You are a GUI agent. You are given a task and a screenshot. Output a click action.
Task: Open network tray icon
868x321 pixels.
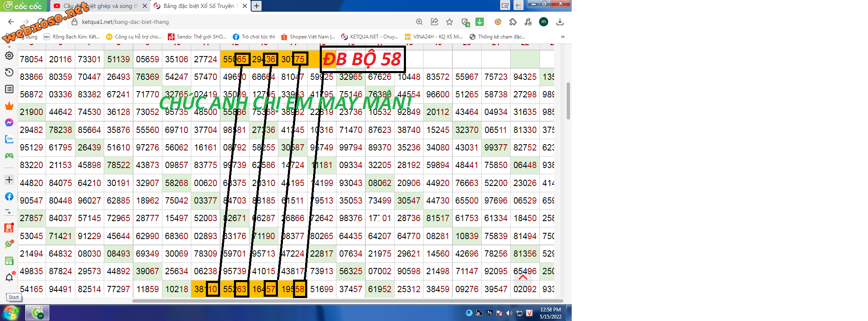(x=519, y=313)
